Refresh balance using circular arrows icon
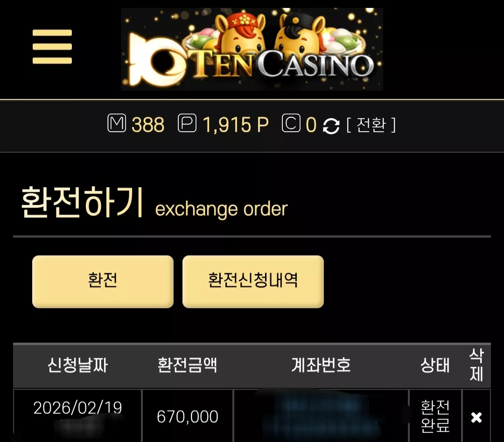This screenshot has height=442, width=504. point(331,126)
